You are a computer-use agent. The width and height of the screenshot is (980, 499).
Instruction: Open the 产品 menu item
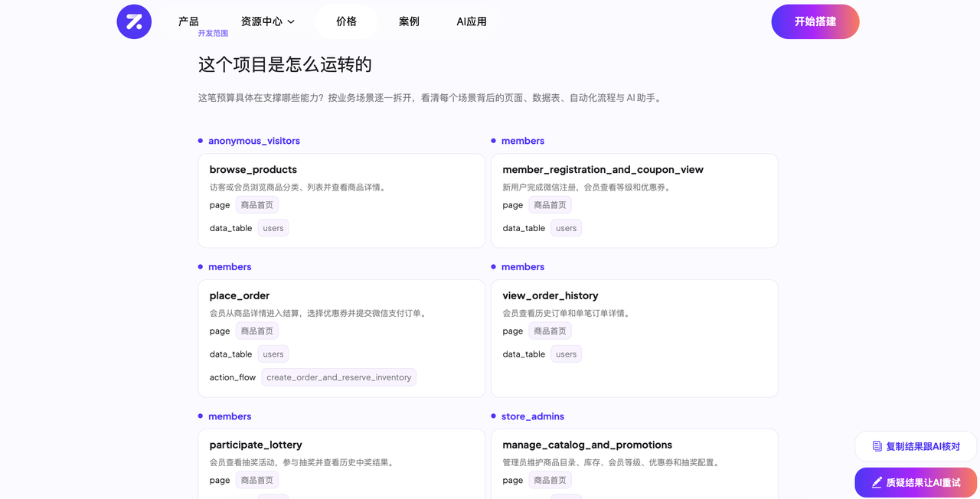[188, 21]
